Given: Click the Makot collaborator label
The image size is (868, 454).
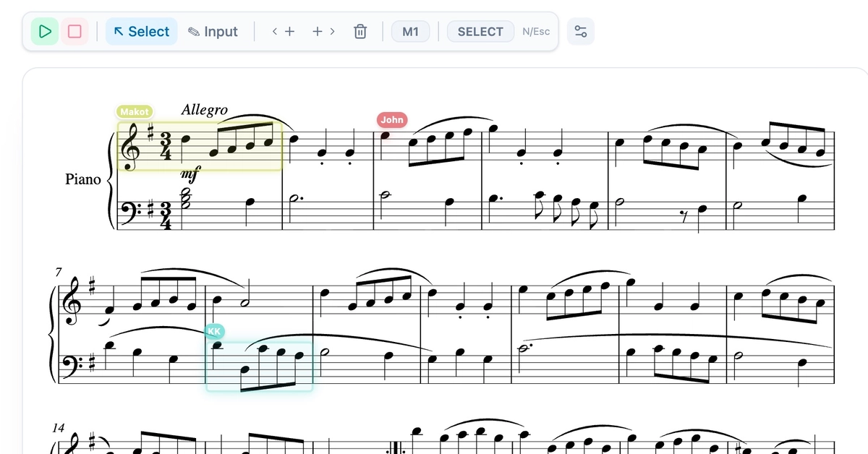Looking at the screenshot, I should (x=135, y=111).
